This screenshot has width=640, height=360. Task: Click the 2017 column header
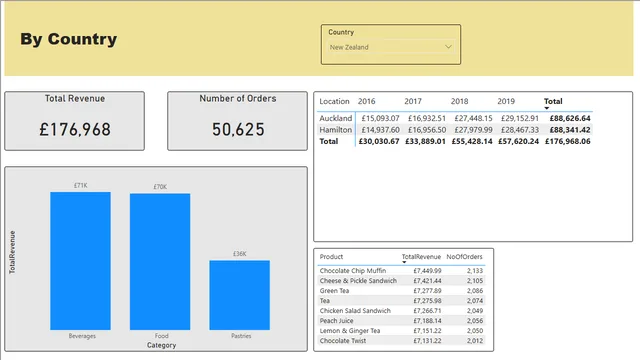tap(413, 101)
